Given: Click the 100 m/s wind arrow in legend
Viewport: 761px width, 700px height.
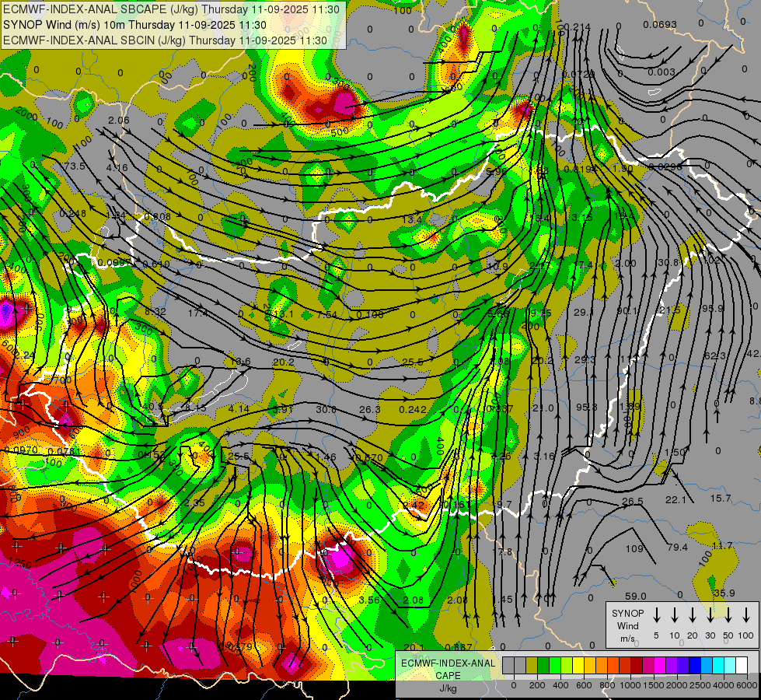Looking at the screenshot, I should coord(746,614).
